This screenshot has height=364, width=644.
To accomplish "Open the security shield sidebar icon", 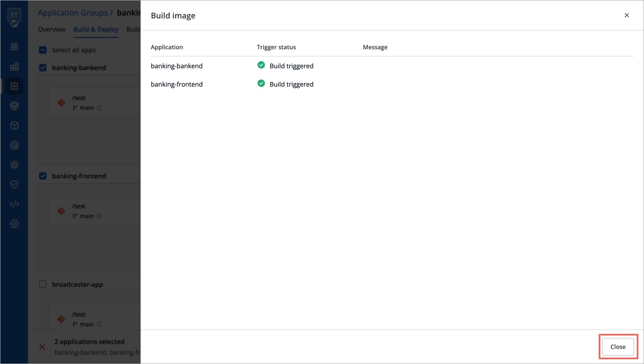I will coord(14,184).
